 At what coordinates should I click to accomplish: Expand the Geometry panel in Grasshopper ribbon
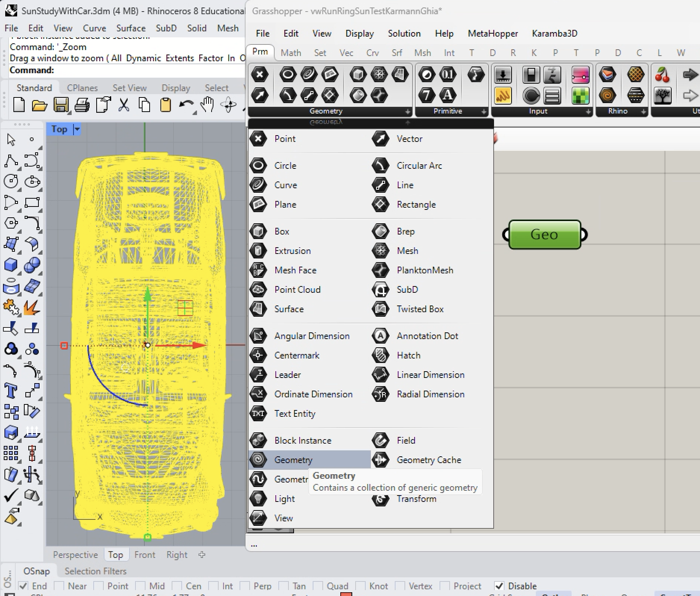click(x=408, y=111)
